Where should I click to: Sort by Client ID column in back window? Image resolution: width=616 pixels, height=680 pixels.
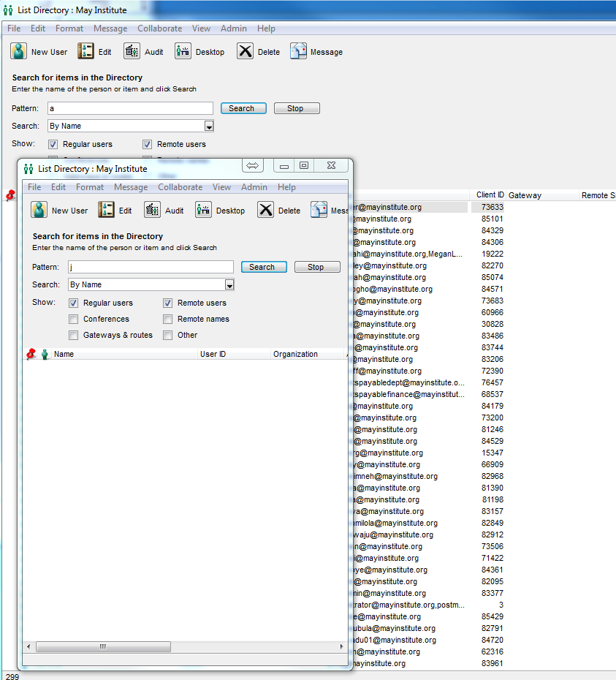(487, 195)
